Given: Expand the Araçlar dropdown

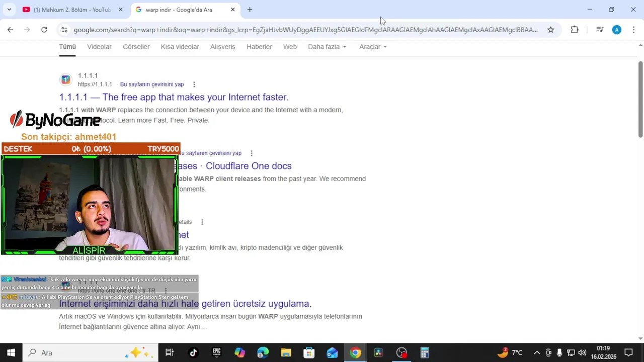Looking at the screenshot, I should pyautogui.click(x=373, y=47).
